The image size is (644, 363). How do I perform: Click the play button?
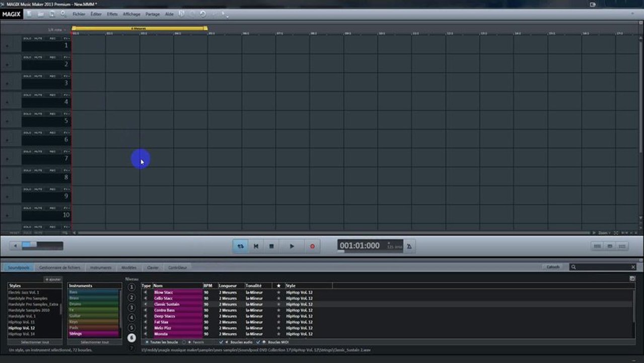click(x=292, y=246)
